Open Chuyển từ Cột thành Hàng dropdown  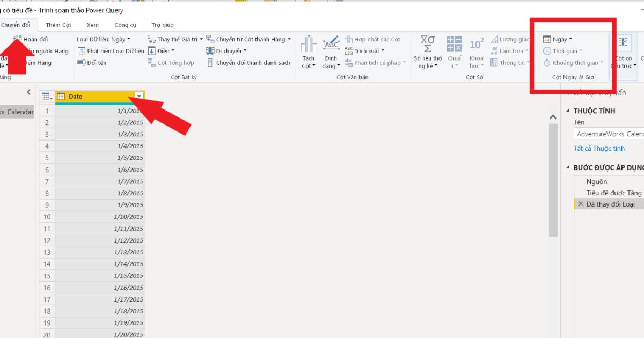click(248, 39)
